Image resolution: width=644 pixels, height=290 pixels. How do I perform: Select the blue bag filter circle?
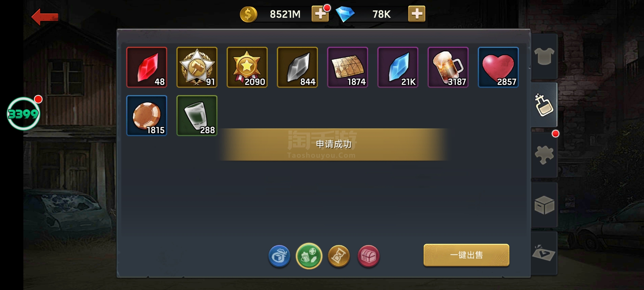coord(279,256)
